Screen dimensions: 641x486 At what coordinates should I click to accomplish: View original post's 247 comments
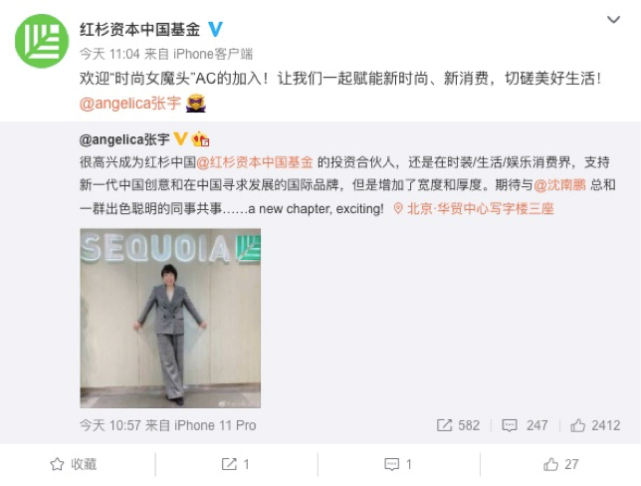pos(524,425)
